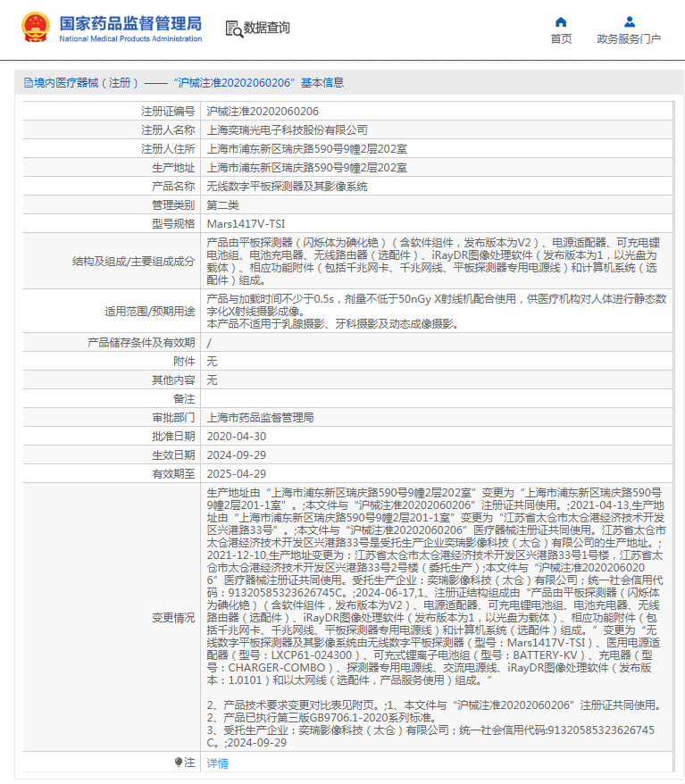685x784 pixels.
Task: Click the 型号规格 label
Action: [173, 223]
